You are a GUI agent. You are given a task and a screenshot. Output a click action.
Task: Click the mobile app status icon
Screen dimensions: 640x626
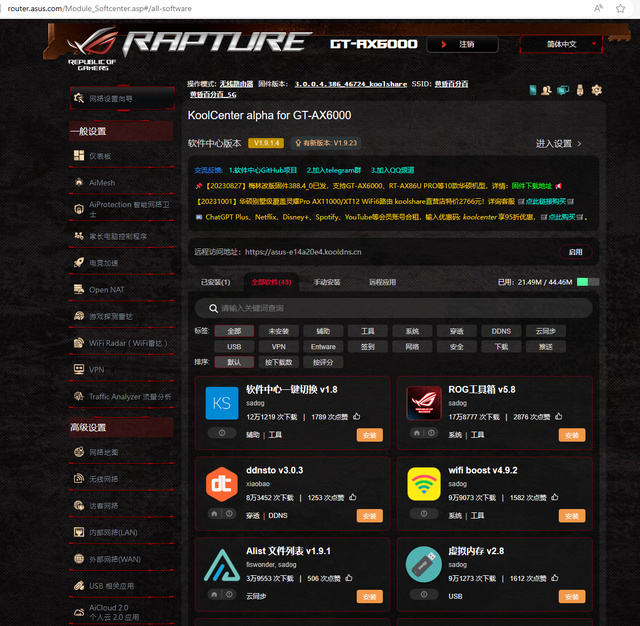point(533,90)
